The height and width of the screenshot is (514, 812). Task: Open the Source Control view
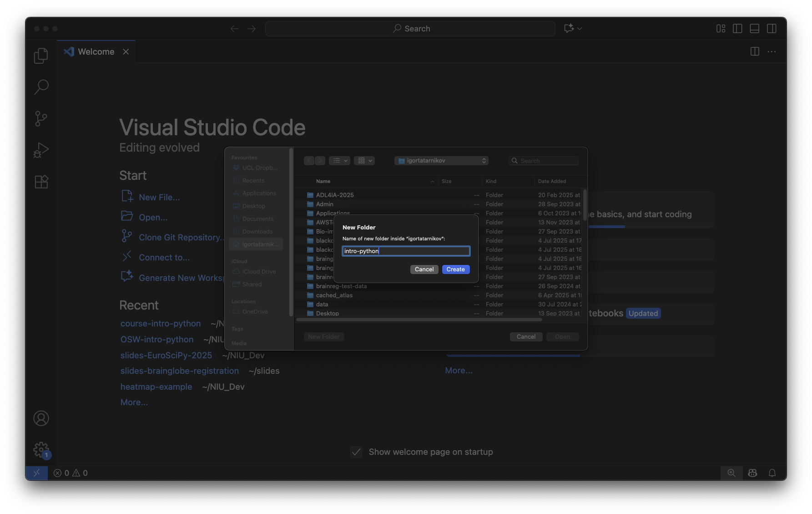(x=41, y=119)
